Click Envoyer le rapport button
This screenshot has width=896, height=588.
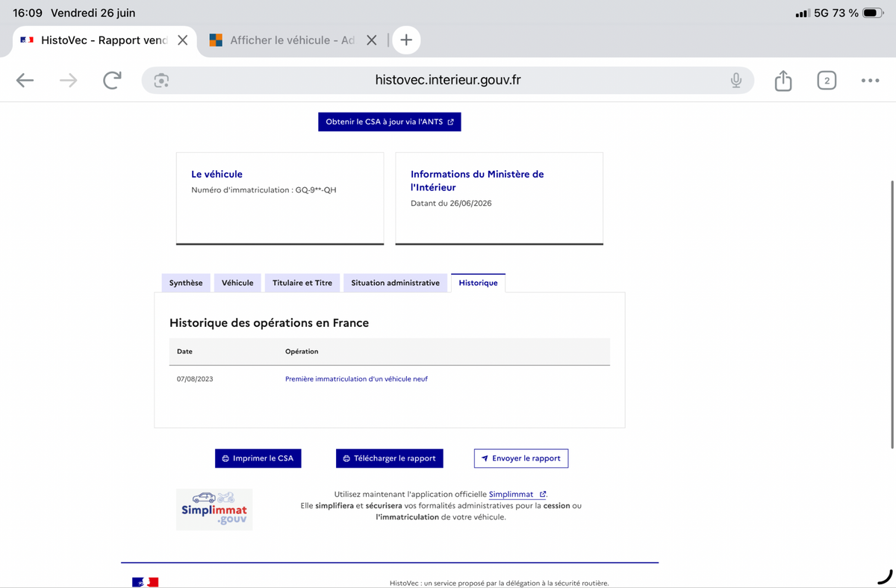pyautogui.click(x=521, y=458)
